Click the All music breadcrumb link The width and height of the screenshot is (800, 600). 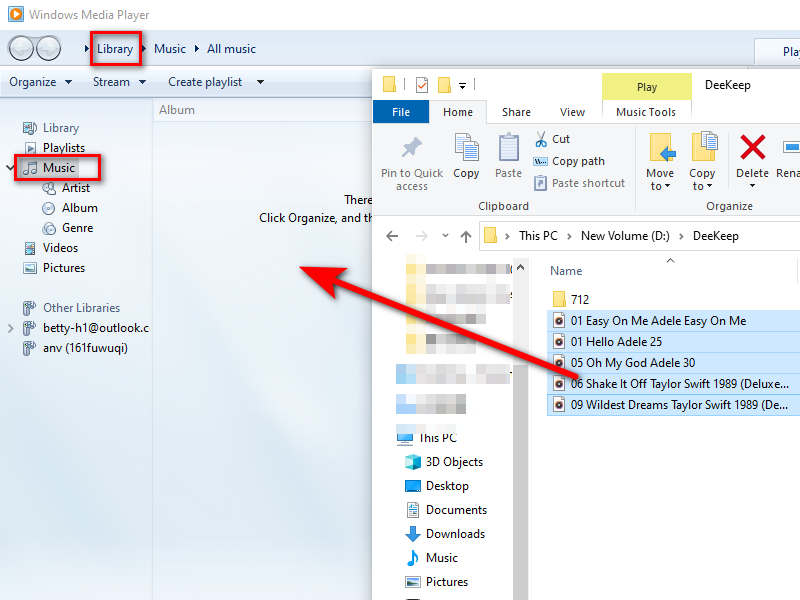[231, 48]
